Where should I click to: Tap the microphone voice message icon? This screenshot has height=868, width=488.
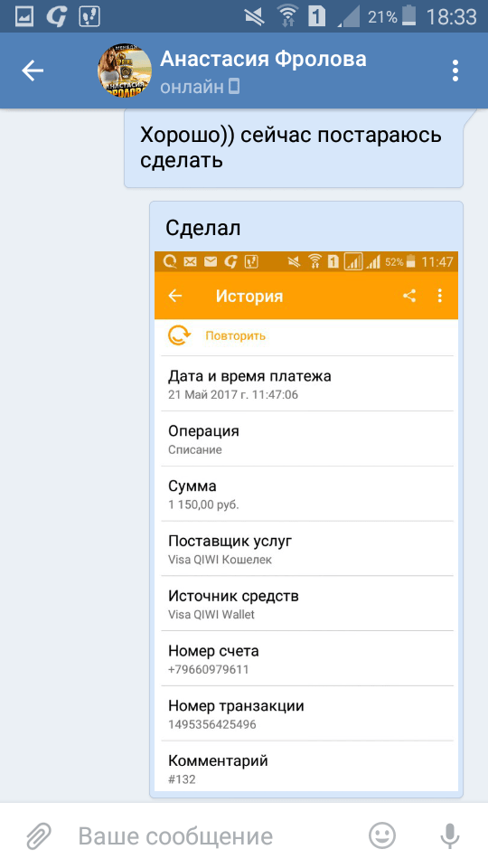[450, 835]
